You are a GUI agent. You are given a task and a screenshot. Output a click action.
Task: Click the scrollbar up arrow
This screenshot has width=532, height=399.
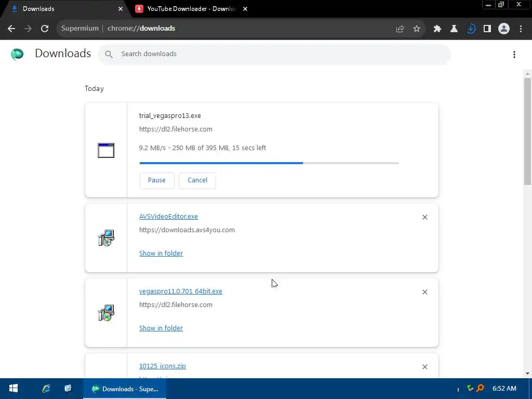[527, 74]
